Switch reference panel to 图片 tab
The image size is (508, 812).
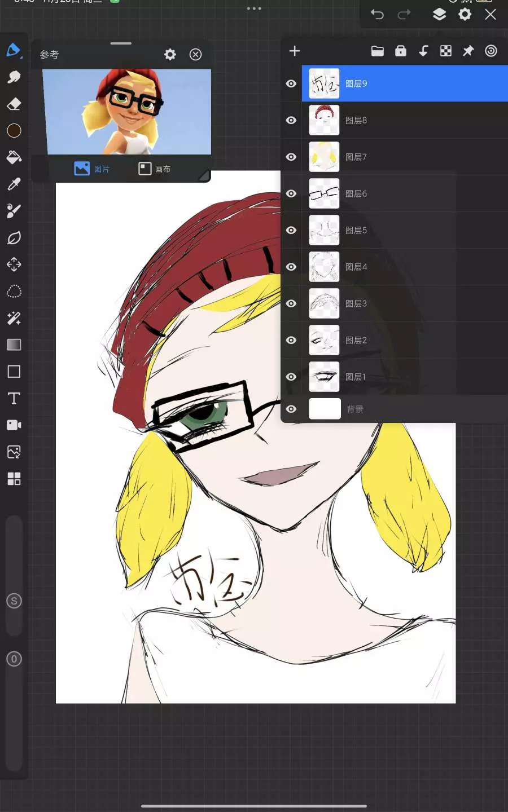tap(92, 169)
